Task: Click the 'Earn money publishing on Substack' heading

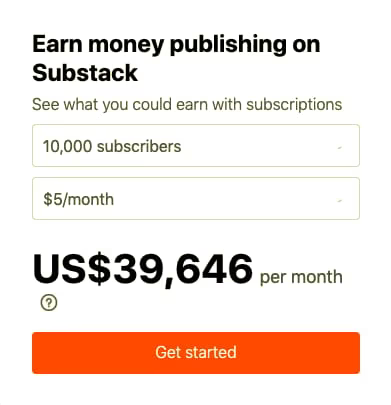Action: pos(176,58)
